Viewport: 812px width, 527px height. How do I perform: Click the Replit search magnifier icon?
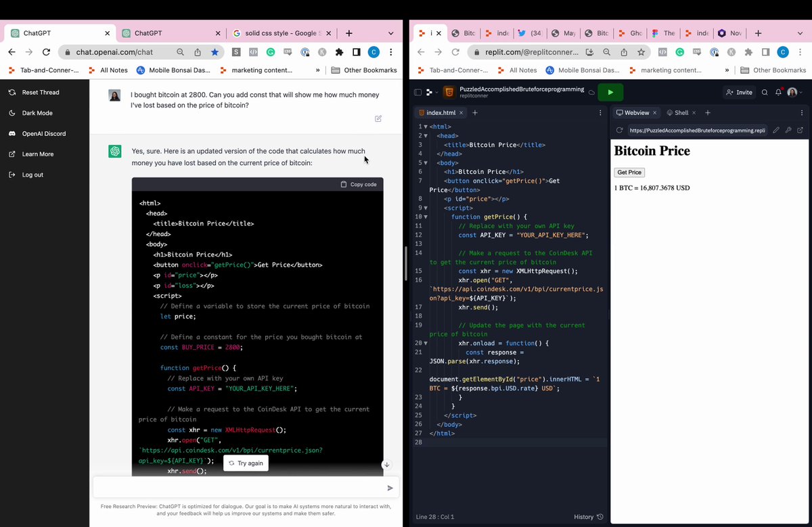pyautogui.click(x=765, y=92)
